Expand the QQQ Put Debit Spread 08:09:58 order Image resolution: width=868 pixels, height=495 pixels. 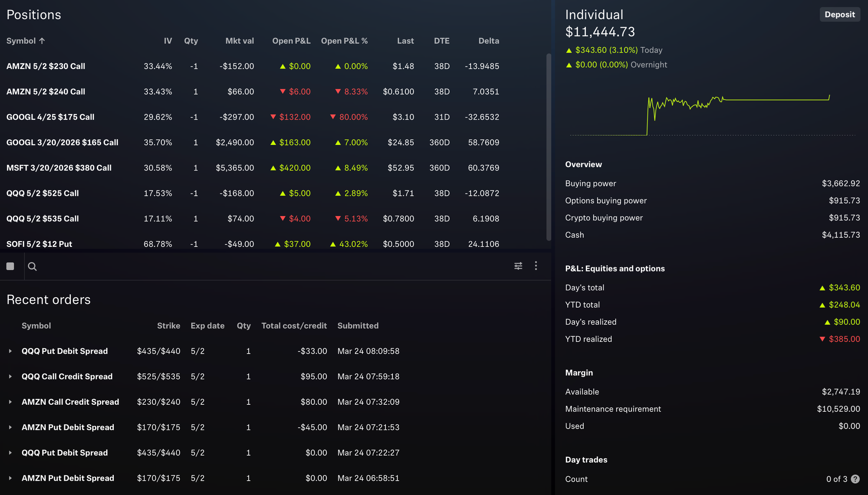(x=10, y=351)
